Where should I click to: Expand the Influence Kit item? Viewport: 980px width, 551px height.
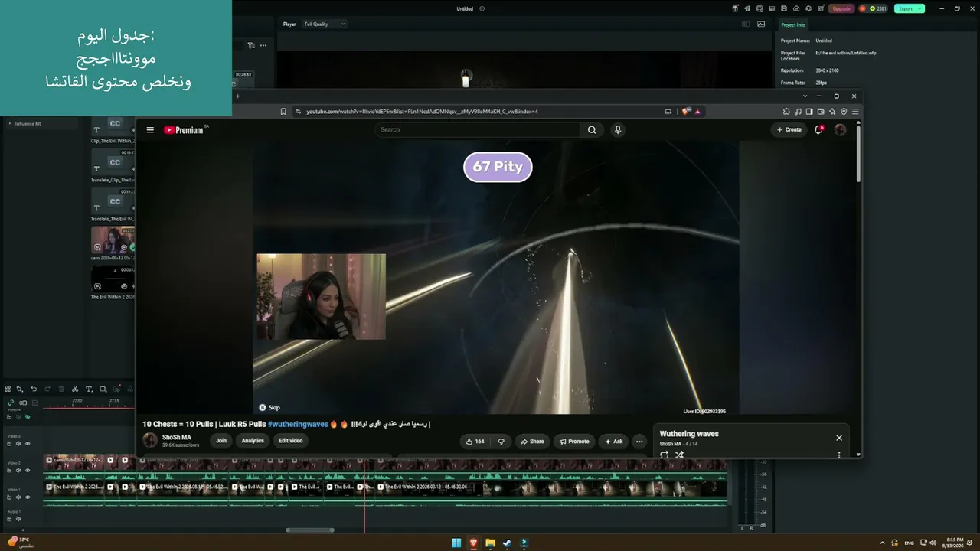[x=10, y=123]
